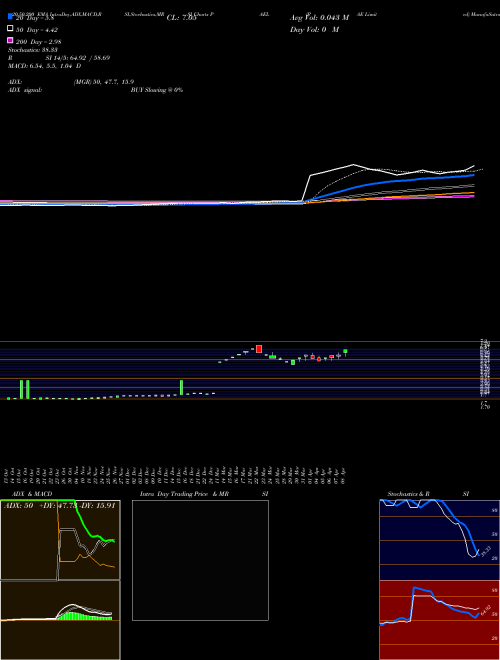Click the '(MGR) 50, 47.7, 15.9' ADX values
This screenshot has height=660, width=500.
[x=104, y=82]
